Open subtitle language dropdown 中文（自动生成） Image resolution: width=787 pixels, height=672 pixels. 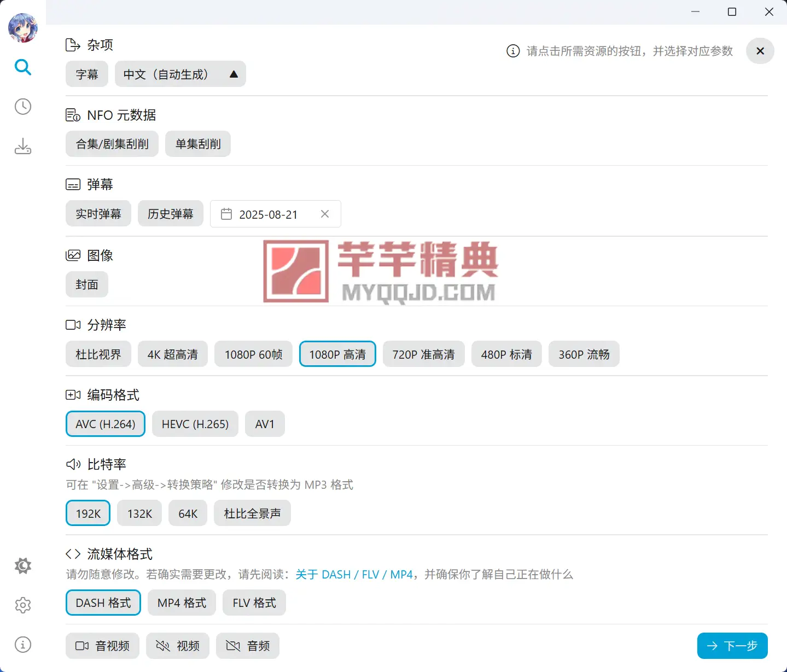pyautogui.click(x=180, y=74)
